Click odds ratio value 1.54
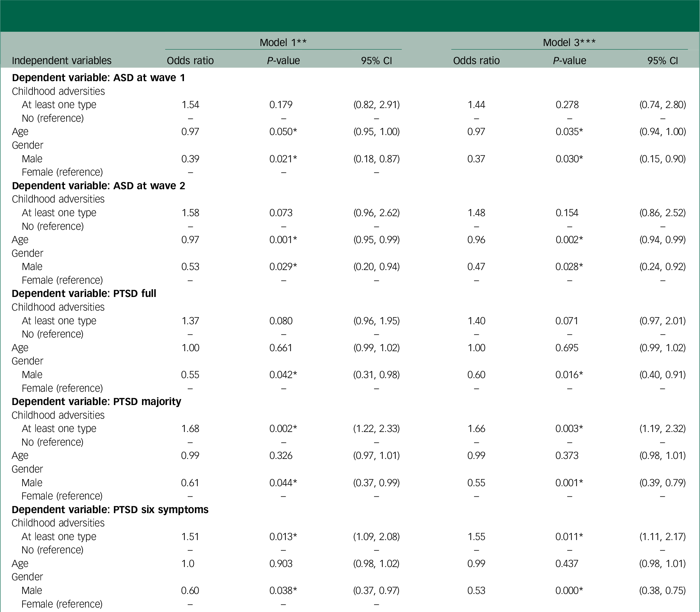 click(x=190, y=105)
